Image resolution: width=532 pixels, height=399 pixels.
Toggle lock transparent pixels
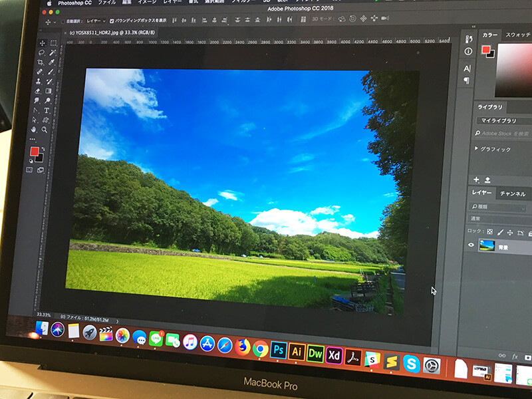pos(489,231)
